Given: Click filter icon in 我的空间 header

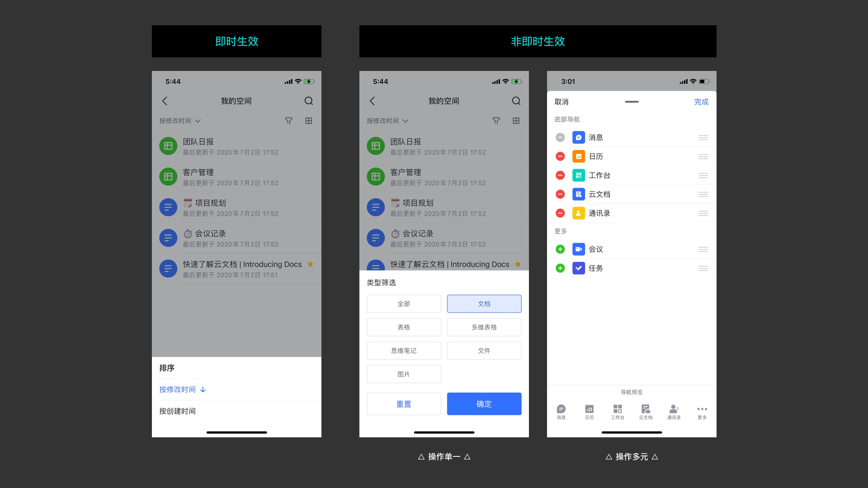Looking at the screenshot, I should (x=288, y=120).
